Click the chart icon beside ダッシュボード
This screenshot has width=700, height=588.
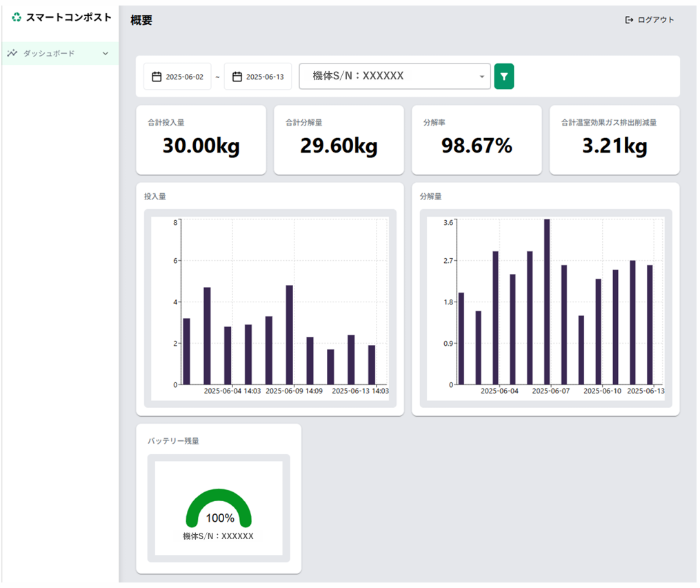[x=12, y=53]
